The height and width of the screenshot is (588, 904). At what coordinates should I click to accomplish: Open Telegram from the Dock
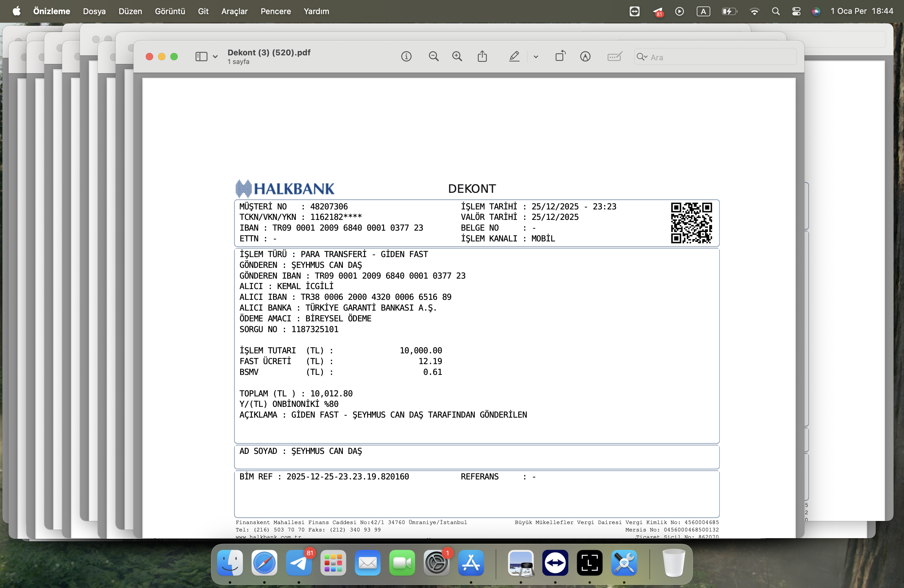point(299,562)
